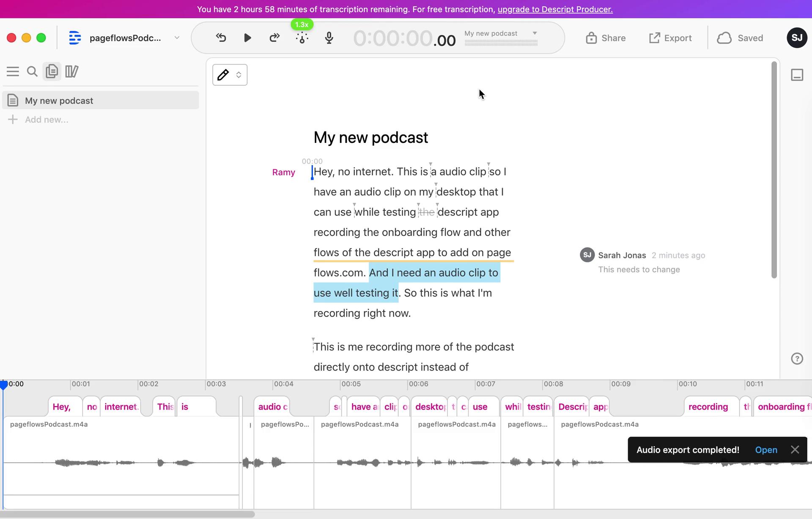Image resolution: width=812 pixels, height=519 pixels.
Task: Enable the audio export Open button
Action: click(766, 450)
